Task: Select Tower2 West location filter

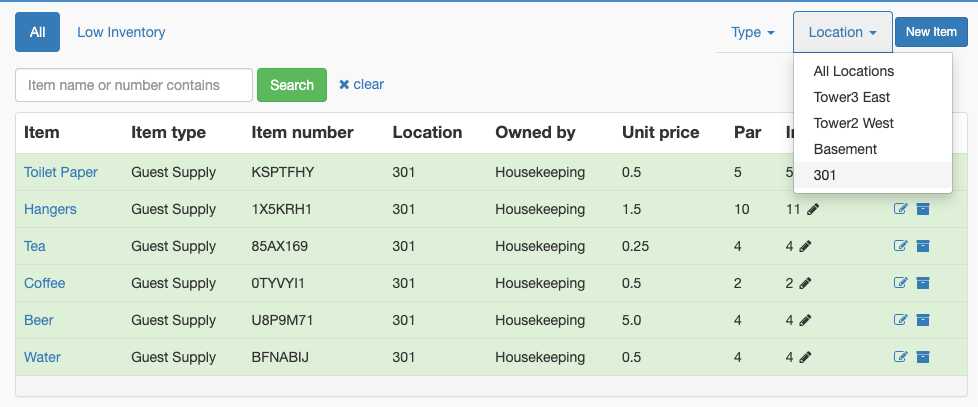Action: pos(853,123)
